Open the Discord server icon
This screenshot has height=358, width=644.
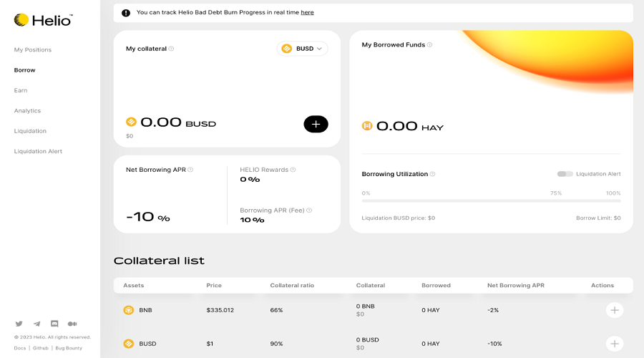click(54, 324)
